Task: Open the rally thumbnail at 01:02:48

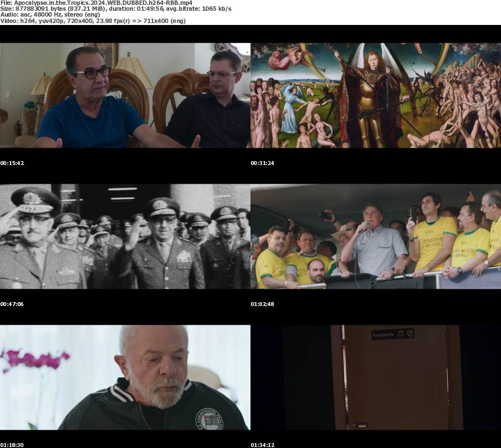Action: point(376,236)
